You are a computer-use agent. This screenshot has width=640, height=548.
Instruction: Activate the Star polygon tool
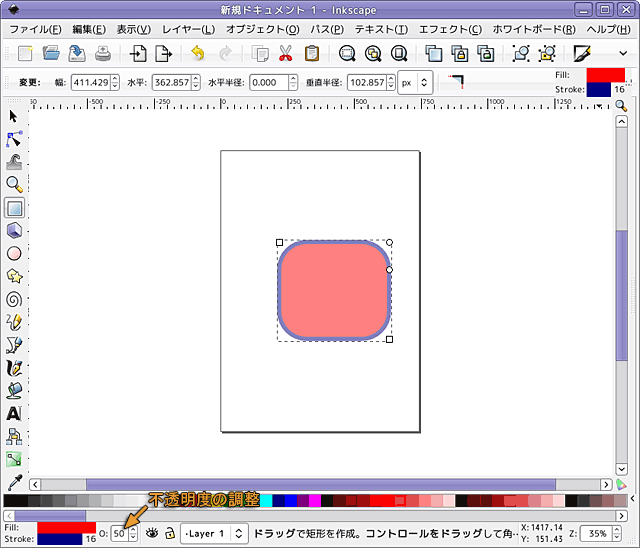(14, 276)
